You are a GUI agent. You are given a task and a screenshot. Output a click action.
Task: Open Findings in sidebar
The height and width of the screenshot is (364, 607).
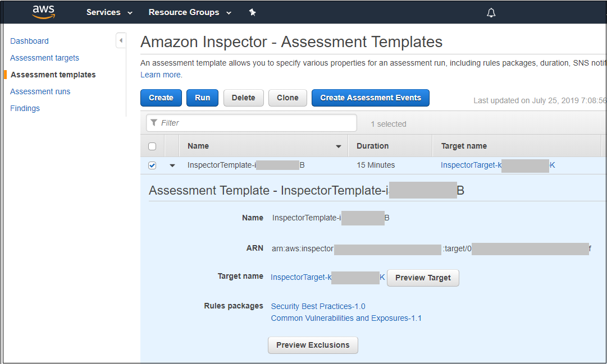(25, 108)
